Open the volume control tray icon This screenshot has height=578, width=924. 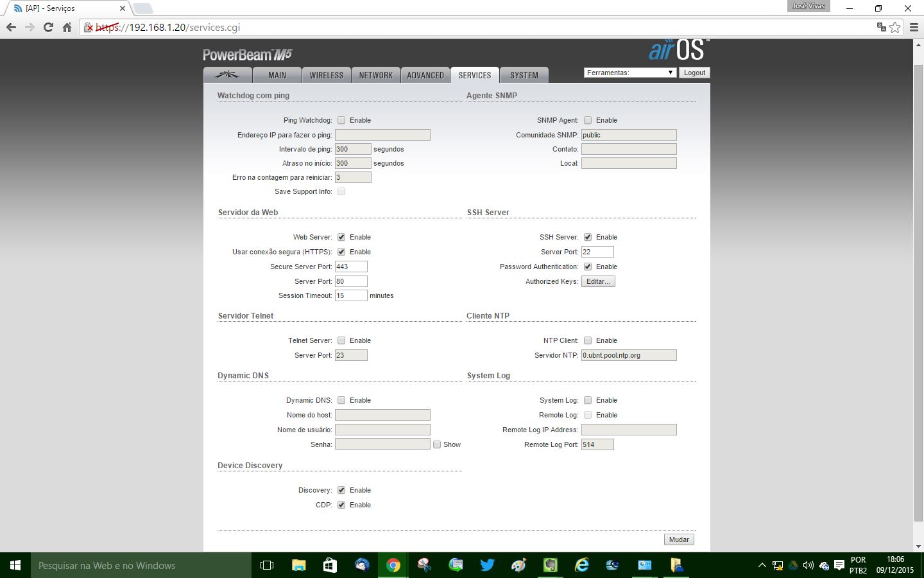[809, 566]
